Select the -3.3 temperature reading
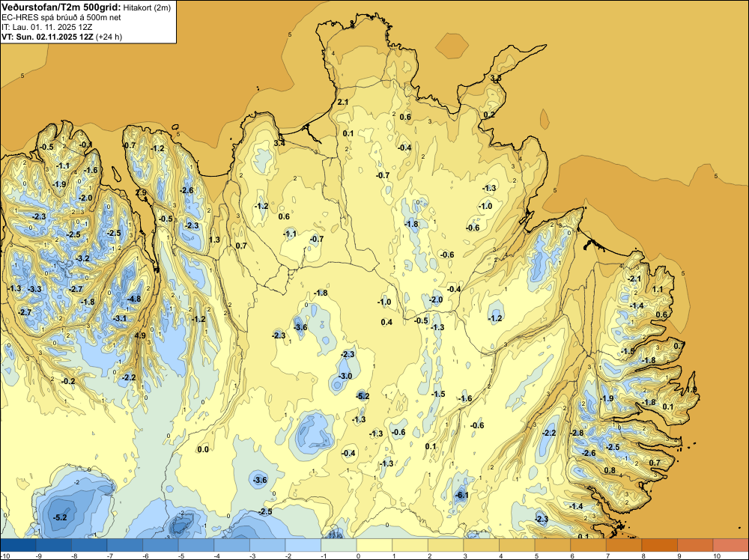 click(x=35, y=289)
